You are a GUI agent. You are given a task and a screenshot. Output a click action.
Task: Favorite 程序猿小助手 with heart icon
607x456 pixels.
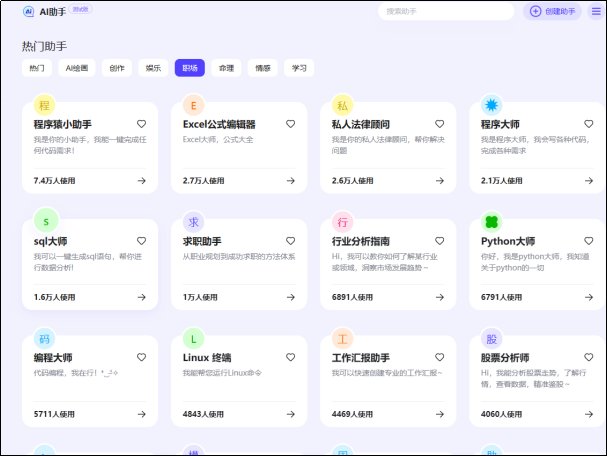[142, 124]
